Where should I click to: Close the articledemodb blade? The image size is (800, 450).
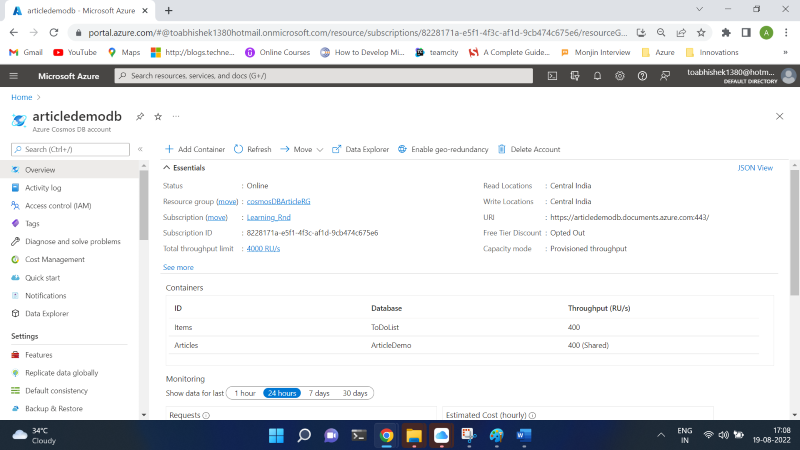coord(779,116)
